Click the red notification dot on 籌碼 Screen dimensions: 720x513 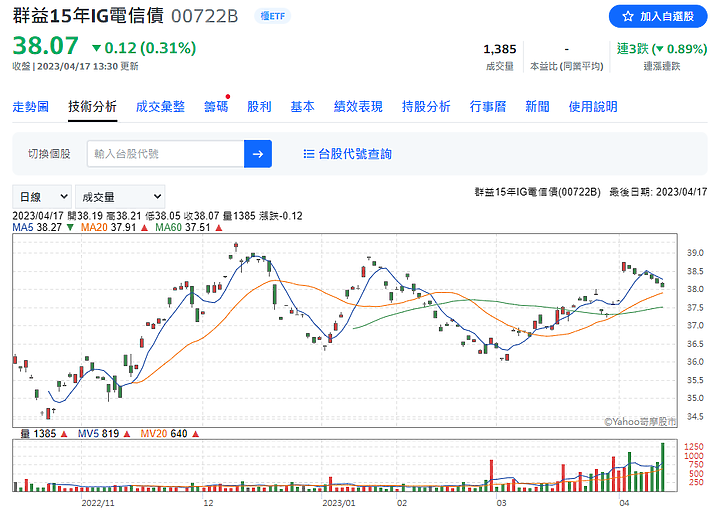click(x=228, y=96)
